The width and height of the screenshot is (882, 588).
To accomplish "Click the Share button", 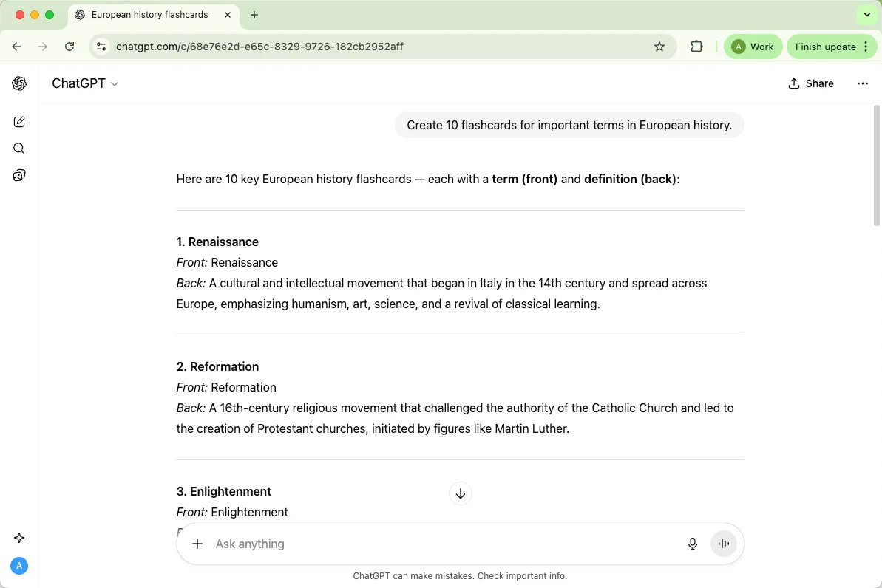I will coord(811,83).
